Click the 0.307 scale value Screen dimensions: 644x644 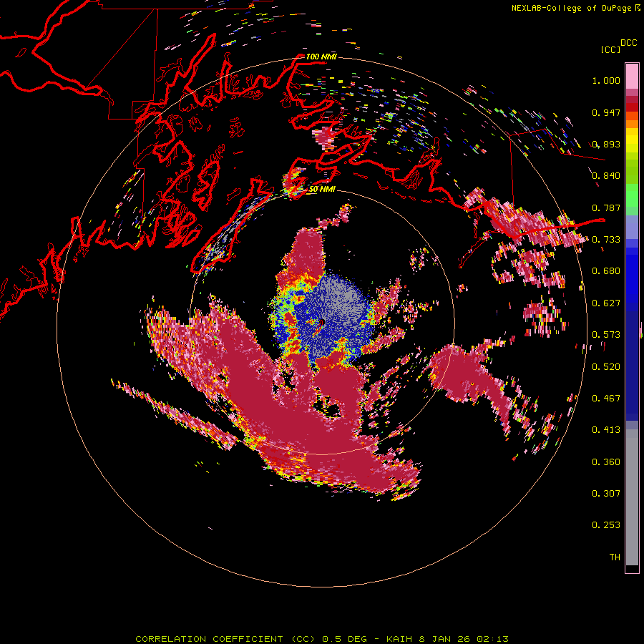coord(606,494)
